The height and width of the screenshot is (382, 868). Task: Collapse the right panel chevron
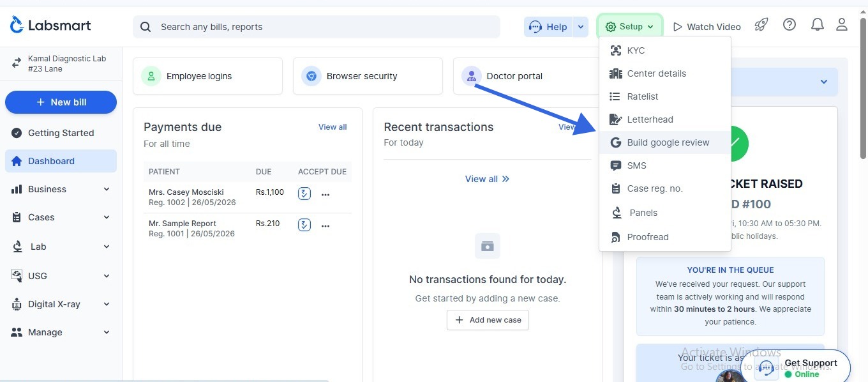(824, 82)
